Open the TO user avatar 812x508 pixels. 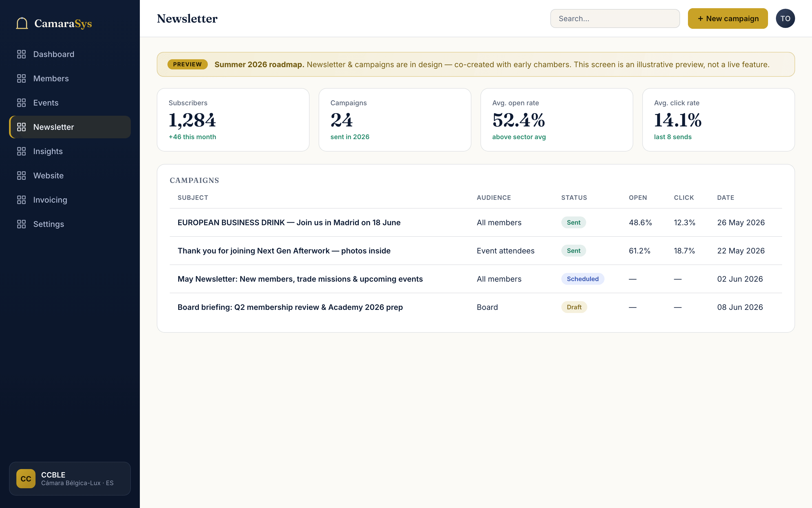point(785,18)
